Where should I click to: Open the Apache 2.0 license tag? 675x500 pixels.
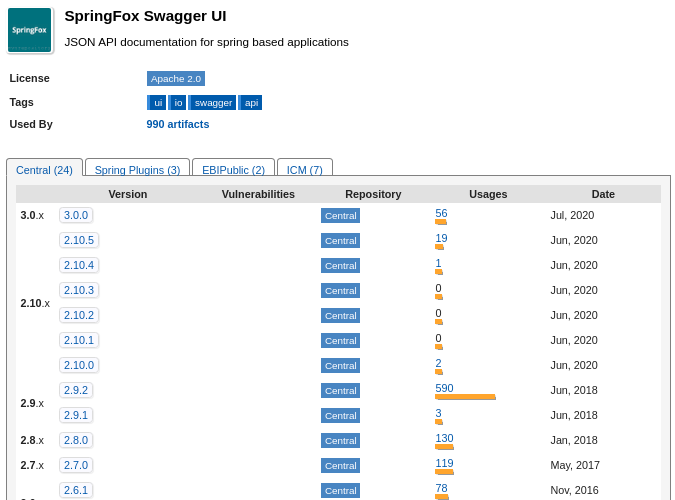176,79
